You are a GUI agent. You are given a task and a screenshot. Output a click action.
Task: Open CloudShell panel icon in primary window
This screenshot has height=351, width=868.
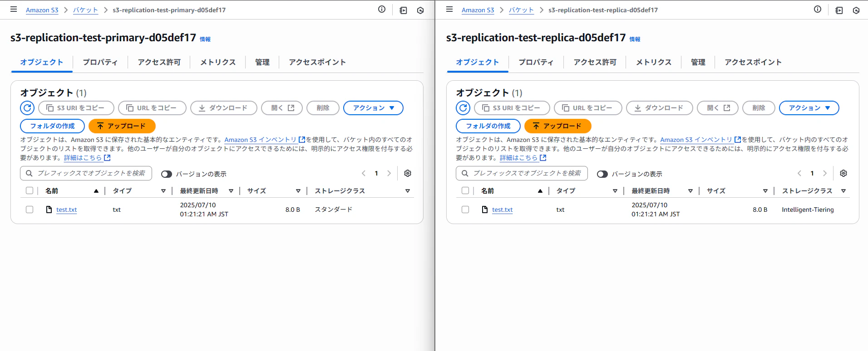[x=403, y=10]
